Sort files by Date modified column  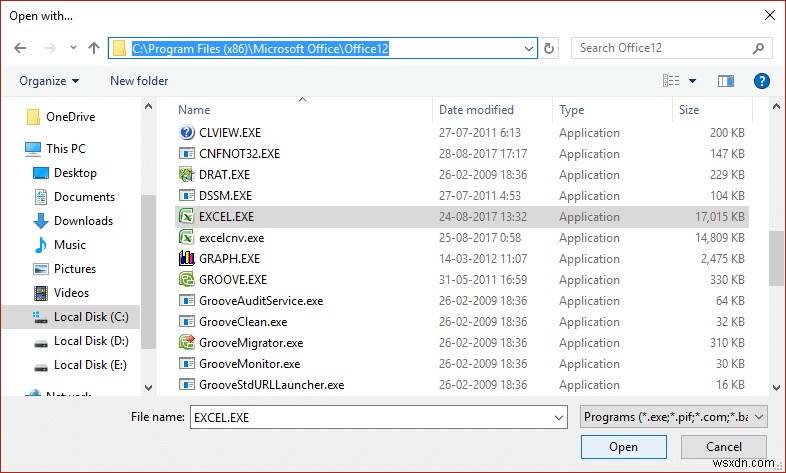tap(476, 110)
